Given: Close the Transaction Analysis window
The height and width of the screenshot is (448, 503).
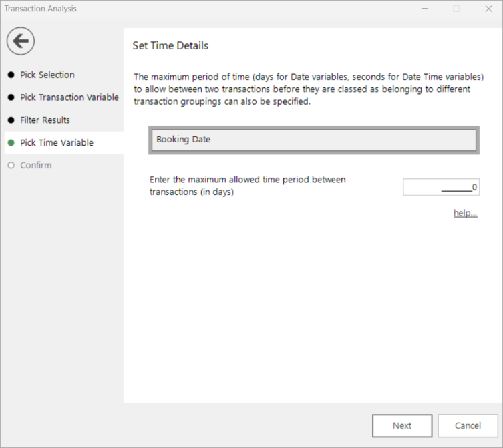Looking at the screenshot, I should (488, 9).
